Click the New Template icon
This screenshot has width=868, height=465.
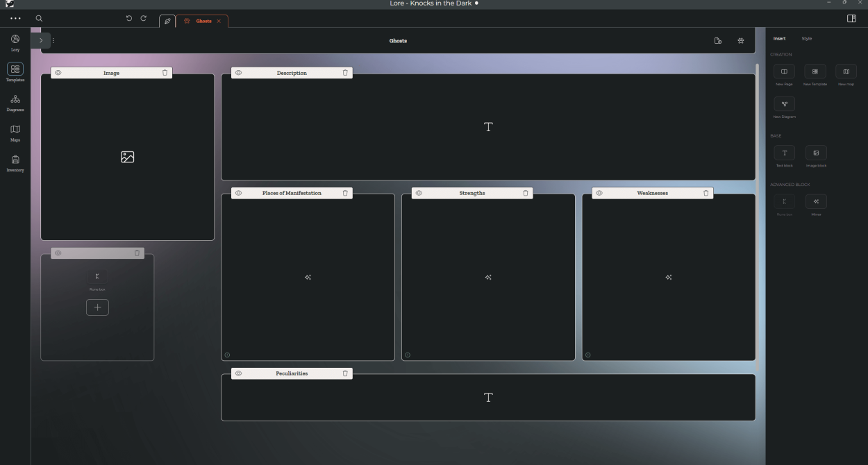pos(815,71)
